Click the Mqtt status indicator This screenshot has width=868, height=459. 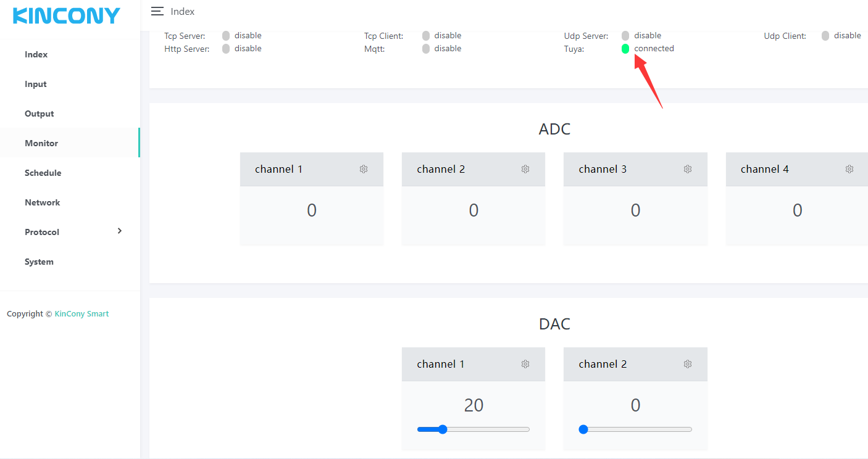click(x=426, y=49)
